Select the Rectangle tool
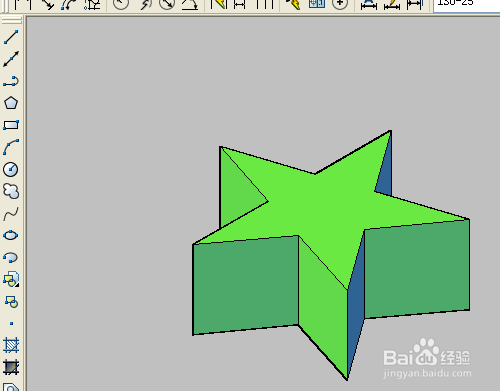Screen dimensions: 500x391 11,125
